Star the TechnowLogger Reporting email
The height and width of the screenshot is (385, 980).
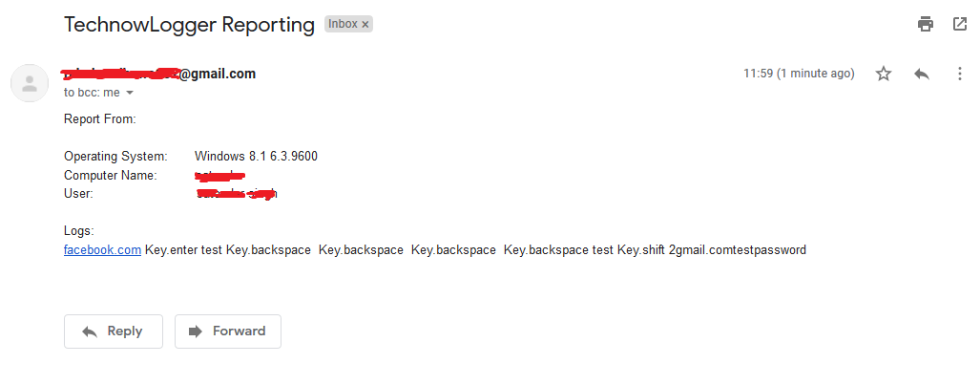coord(883,74)
